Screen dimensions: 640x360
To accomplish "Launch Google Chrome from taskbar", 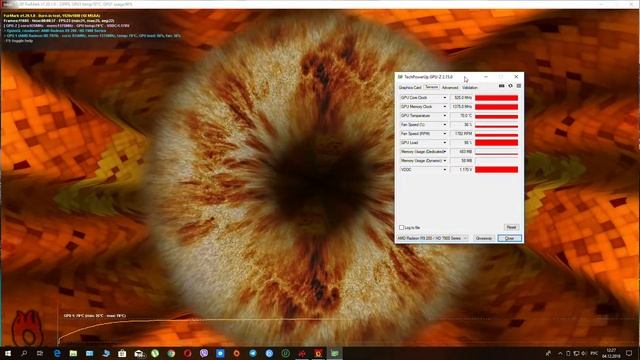I will pyautogui.click(x=171, y=353).
